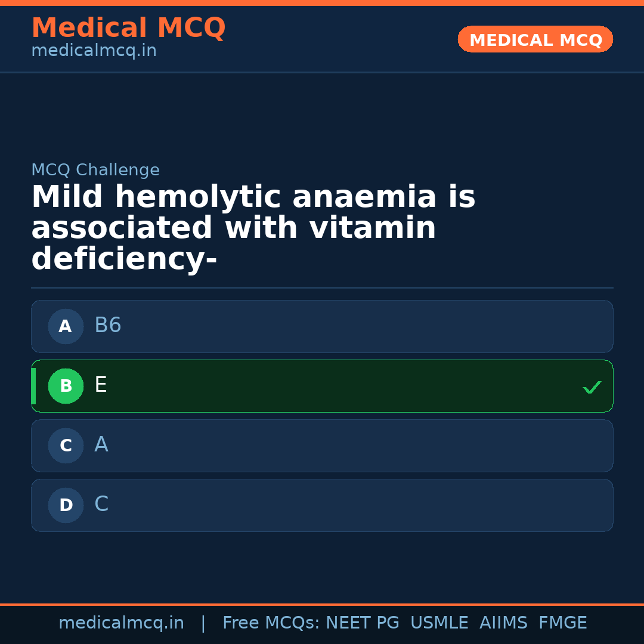Image resolution: width=644 pixels, height=644 pixels.
Task: Select answer option B6
Action: point(322,326)
